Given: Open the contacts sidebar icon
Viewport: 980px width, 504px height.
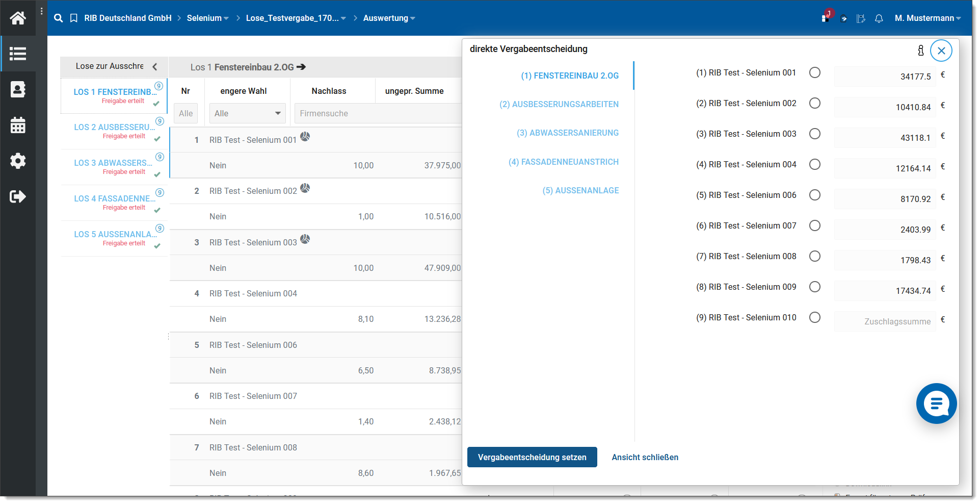Looking at the screenshot, I should click(x=18, y=89).
